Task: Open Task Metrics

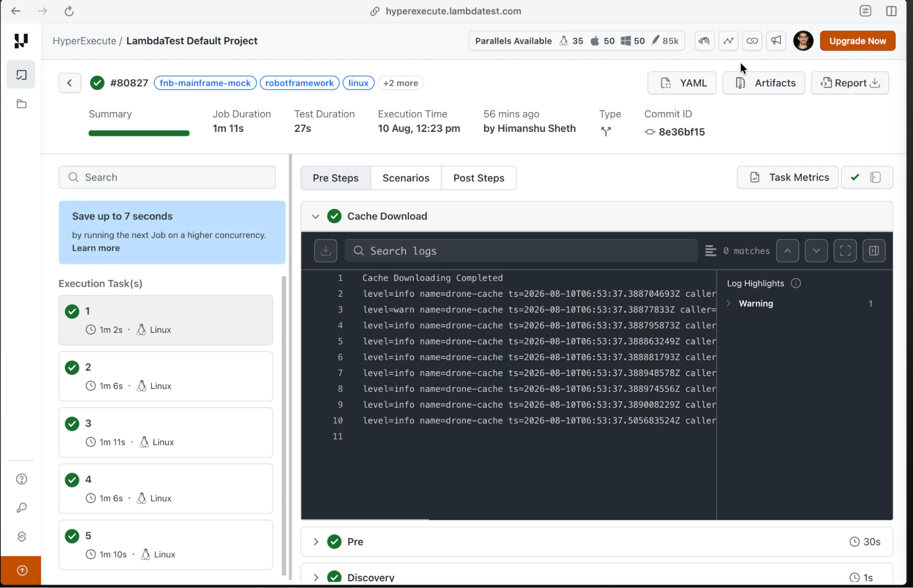Action: tap(788, 177)
